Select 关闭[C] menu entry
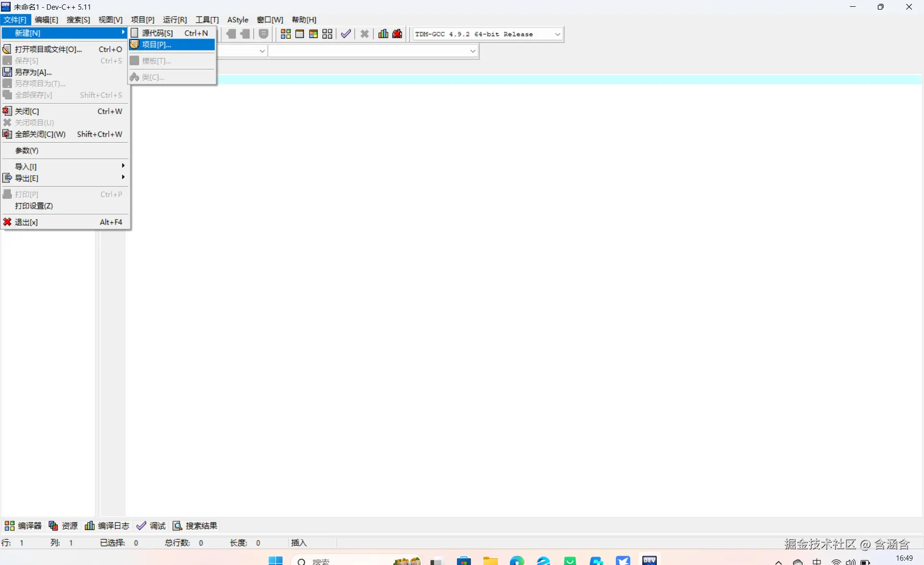 65,111
